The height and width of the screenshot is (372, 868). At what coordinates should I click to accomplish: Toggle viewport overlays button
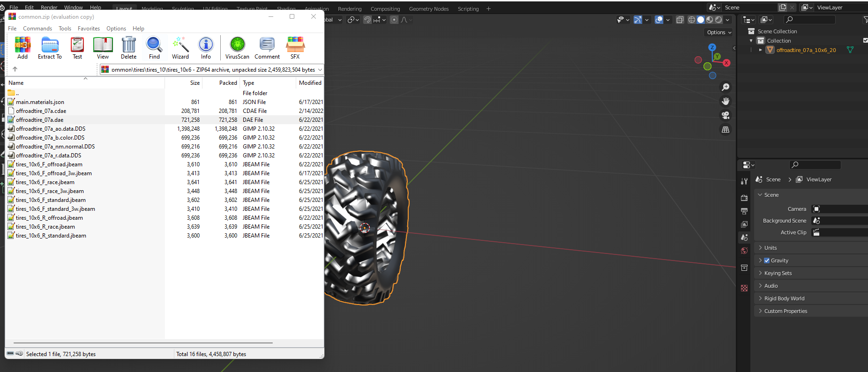coord(659,20)
